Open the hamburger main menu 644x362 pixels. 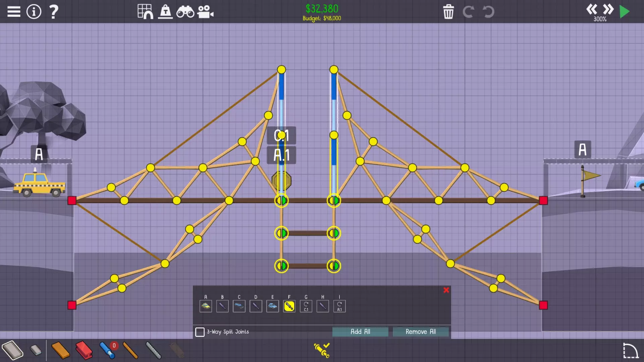coord(14,12)
